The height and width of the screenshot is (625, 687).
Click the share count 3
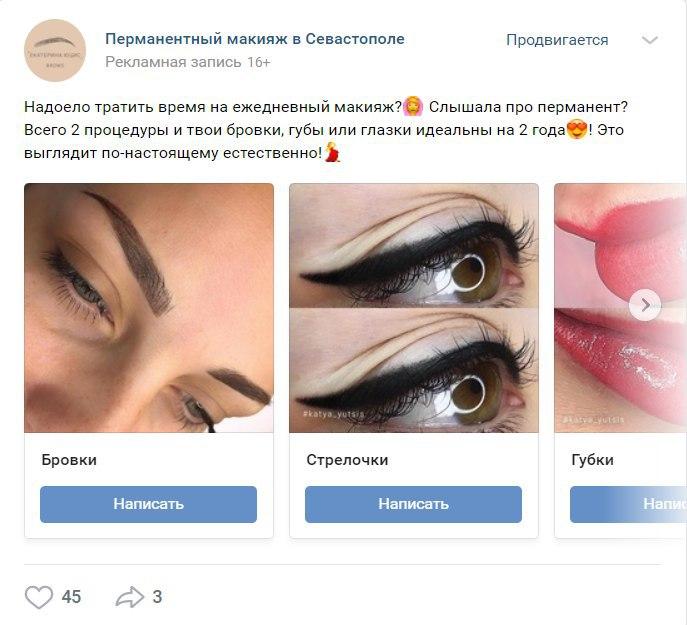[x=157, y=597]
